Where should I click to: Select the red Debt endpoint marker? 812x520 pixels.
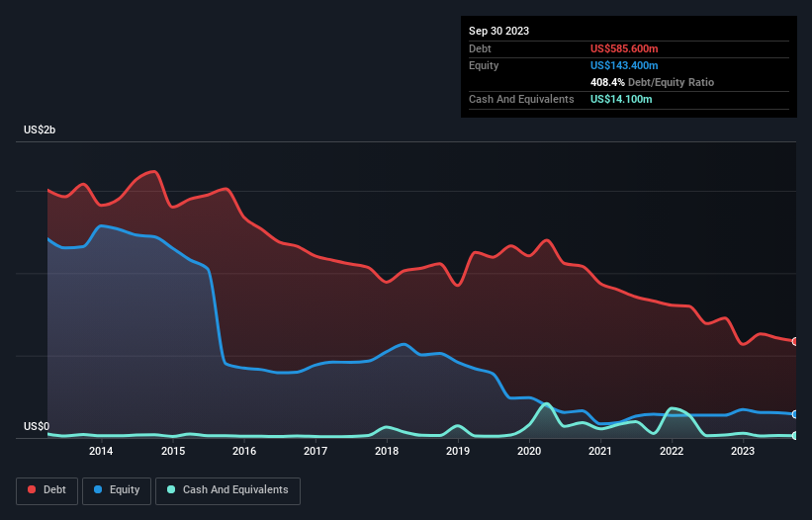click(x=795, y=341)
